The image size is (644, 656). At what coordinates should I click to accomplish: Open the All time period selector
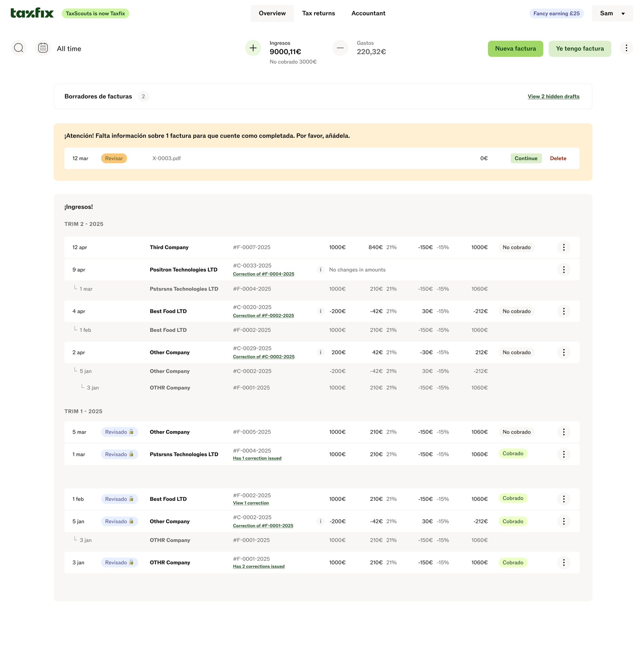(x=69, y=49)
